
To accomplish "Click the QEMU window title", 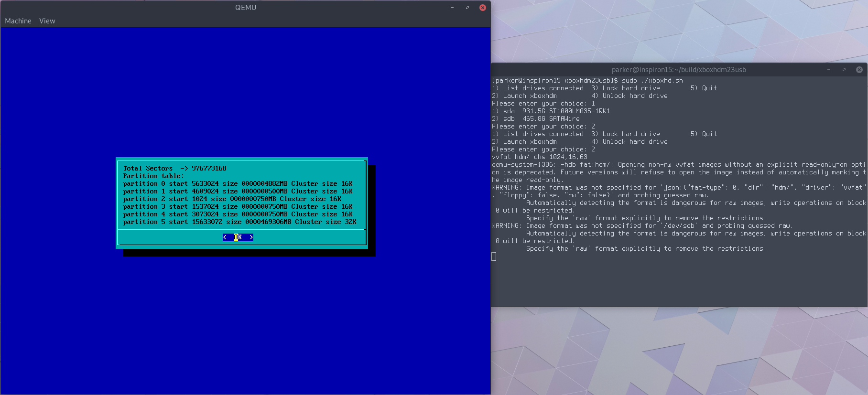I will point(246,8).
